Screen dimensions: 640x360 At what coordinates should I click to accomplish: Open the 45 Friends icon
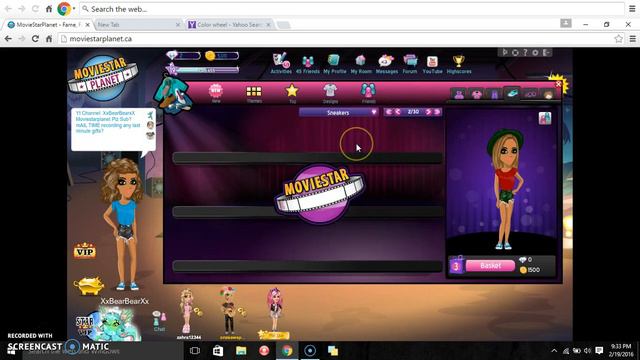pyautogui.click(x=308, y=64)
